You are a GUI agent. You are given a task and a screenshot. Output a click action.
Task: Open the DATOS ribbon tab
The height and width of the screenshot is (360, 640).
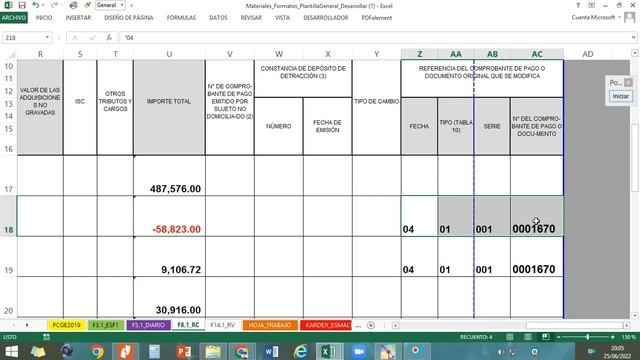point(218,18)
